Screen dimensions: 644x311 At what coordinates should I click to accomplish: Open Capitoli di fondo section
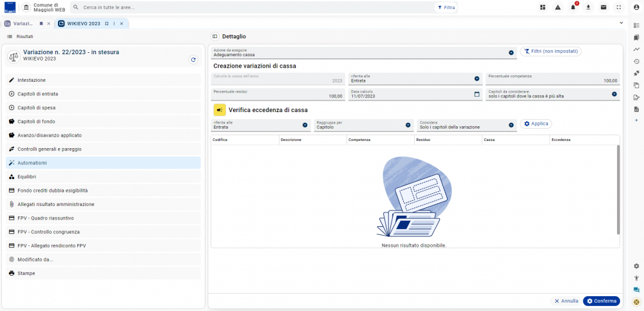click(x=103, y=122)
